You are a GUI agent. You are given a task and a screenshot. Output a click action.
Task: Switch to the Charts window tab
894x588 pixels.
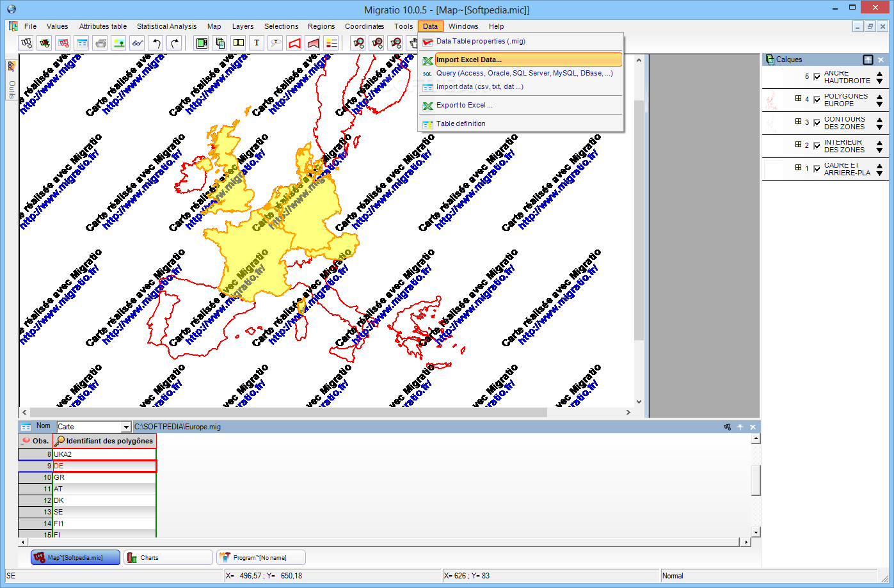pos(168,557)
